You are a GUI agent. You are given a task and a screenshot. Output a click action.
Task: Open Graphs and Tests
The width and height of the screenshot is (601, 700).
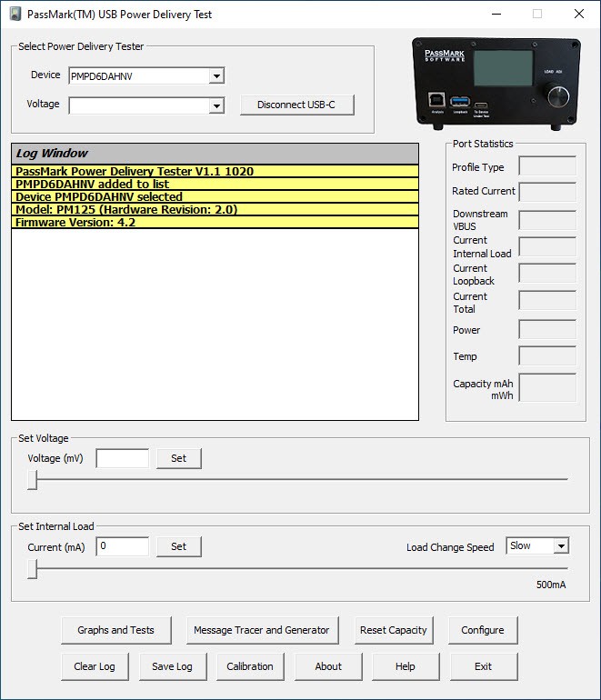point(116,630)
